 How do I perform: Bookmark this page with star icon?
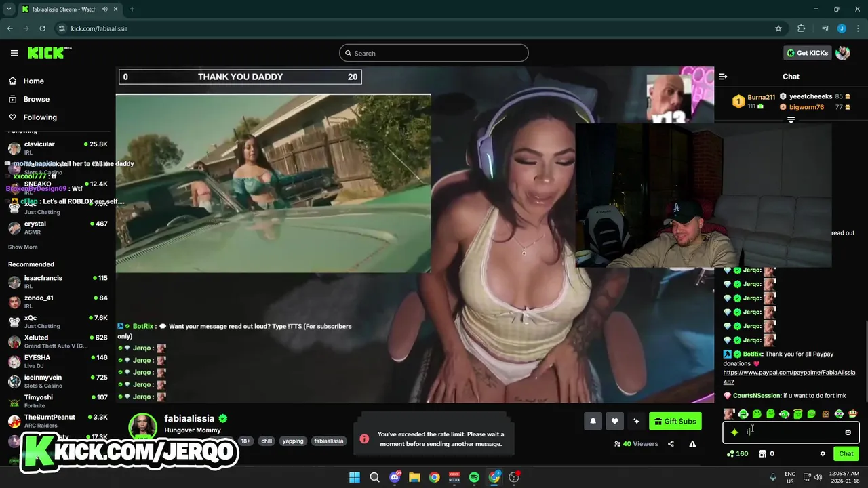pyautogui.click(x=778, y=28)
